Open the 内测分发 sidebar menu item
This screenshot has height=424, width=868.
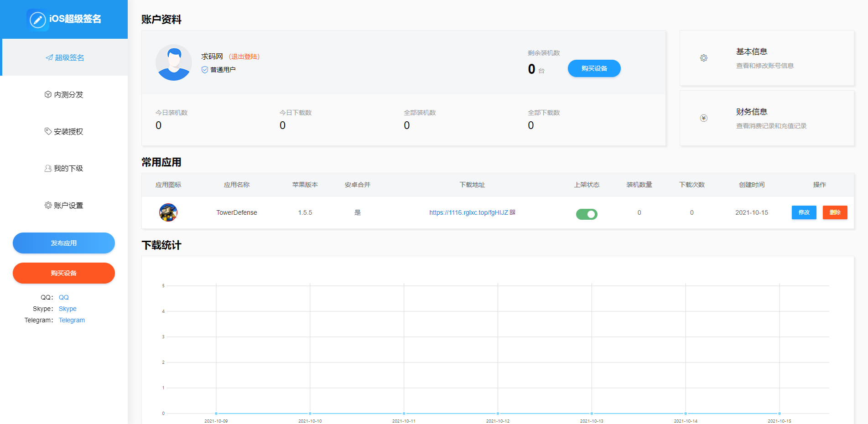coord(64,94)
